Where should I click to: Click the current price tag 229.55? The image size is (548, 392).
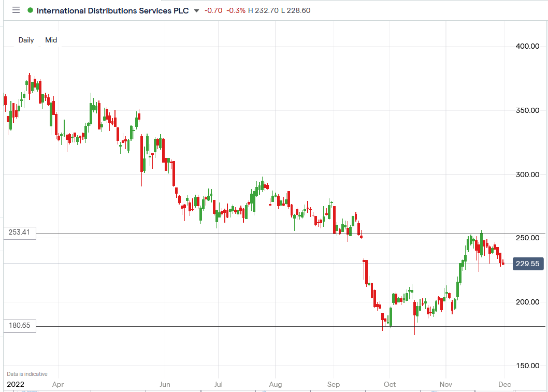[528, 264]
